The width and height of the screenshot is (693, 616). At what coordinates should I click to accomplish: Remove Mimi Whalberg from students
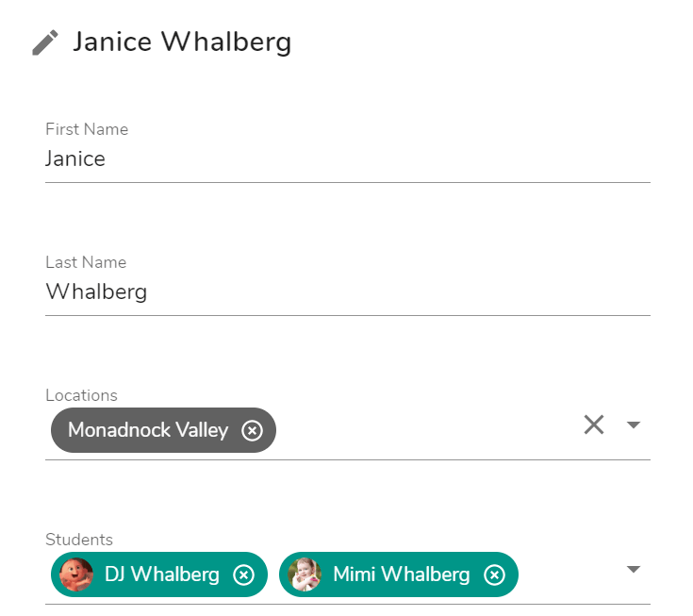[494, 574]
